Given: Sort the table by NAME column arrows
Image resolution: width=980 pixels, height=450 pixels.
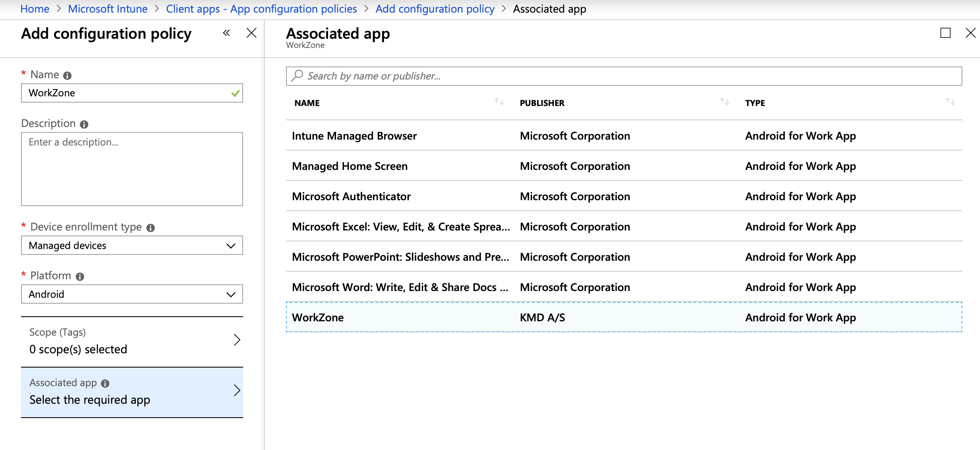Looking at the screenshot, I should (499, 102).
